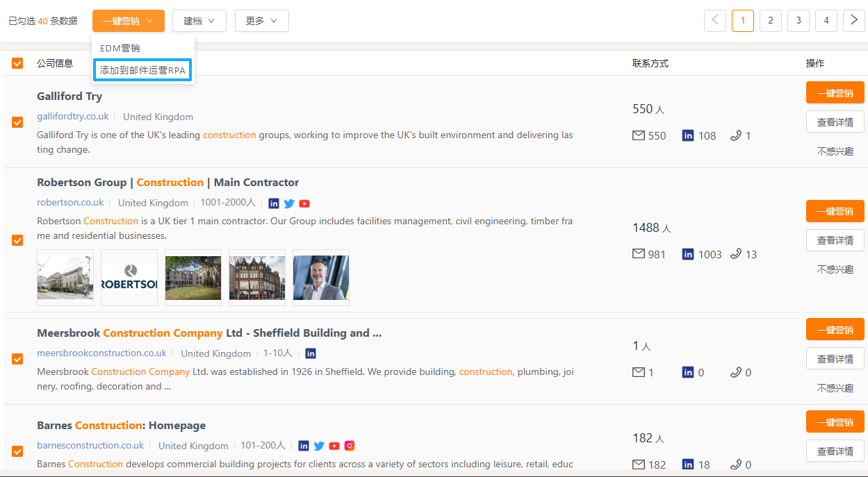View Robertson building street photo thumbnail
This screenshot has width=868, height=477.
click(x=65, y=278)
